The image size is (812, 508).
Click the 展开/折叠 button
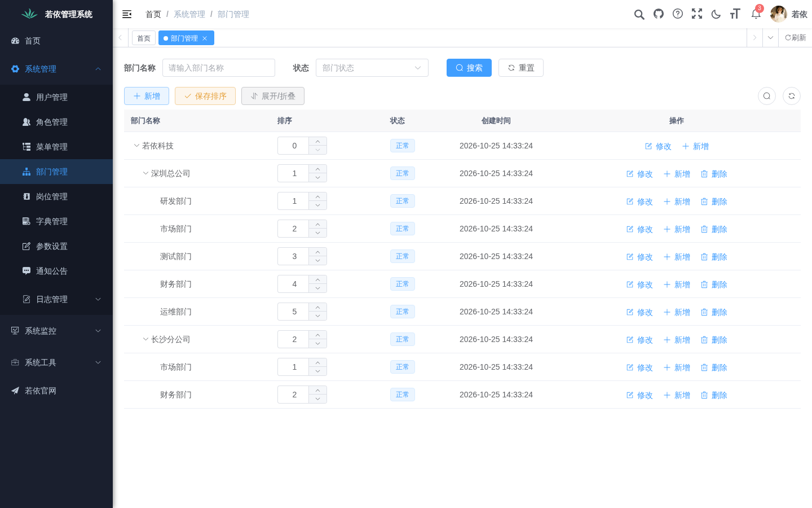(273, 96)
